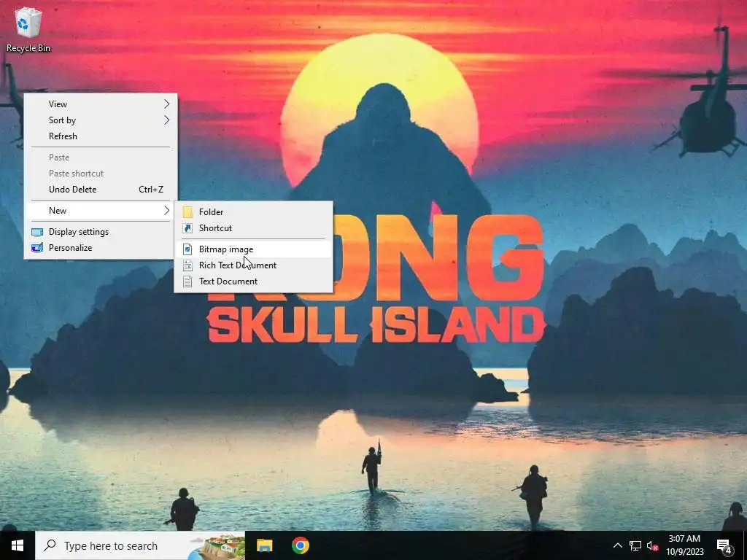This screenshot has height=560, width=747.
Task: Open the Action Center notifications icon
Action: (x=724, y=545)
